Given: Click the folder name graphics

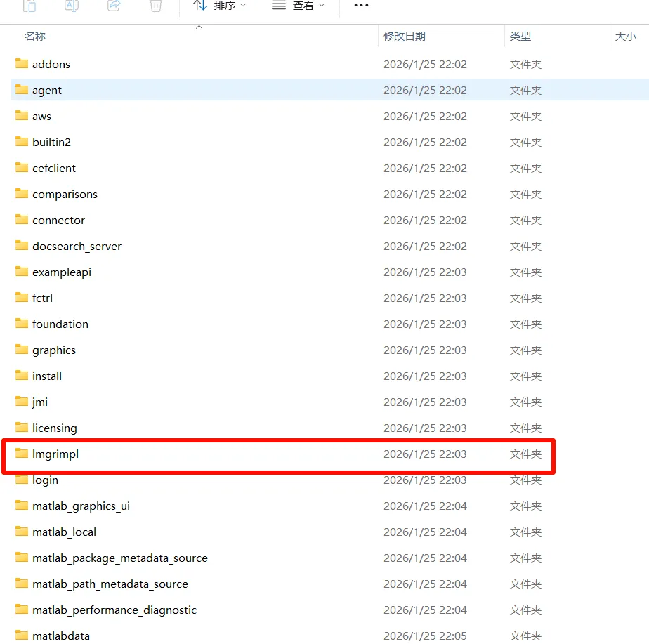Looking at the screenshot, I should click(x=54, y=350).
